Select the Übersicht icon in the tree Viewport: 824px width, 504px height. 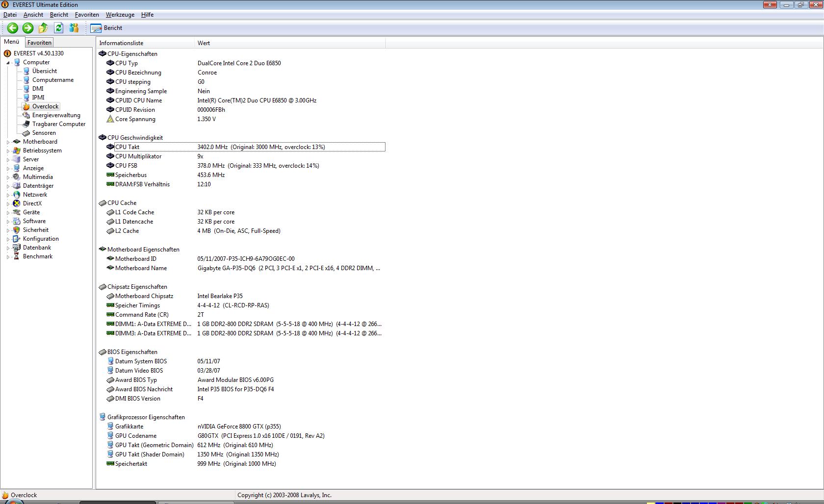tap(26, 71)
